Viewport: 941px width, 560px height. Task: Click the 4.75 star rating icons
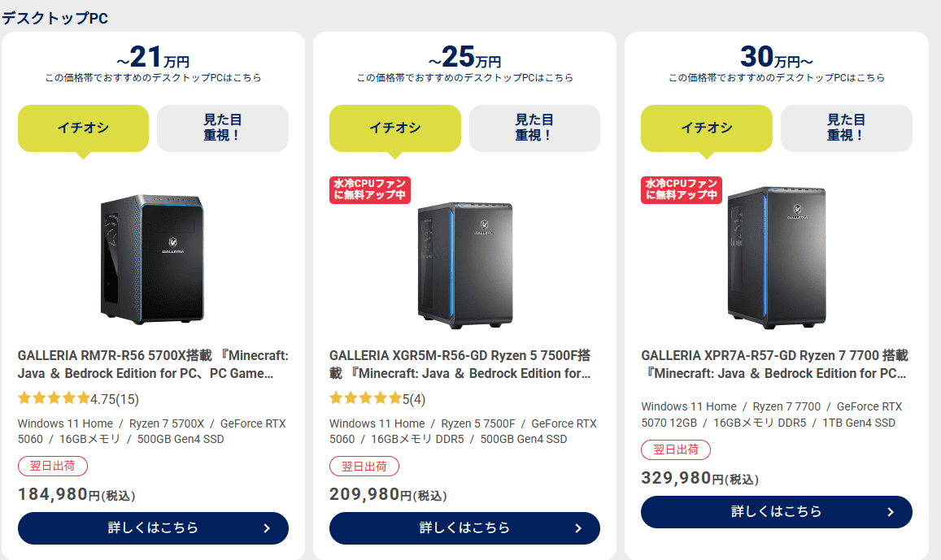53,398
